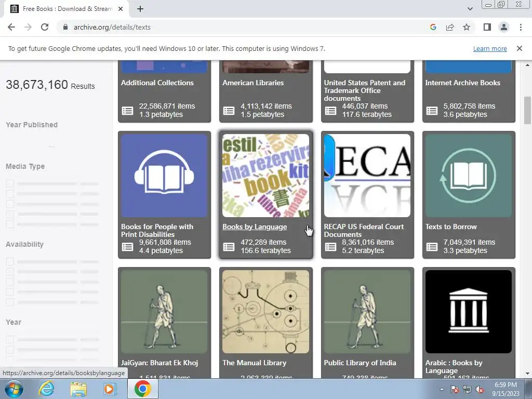Image resolution: width=532 pixels, height=399 pixels.
Task: Open American Libraries collection
Action: pos(253,83)
